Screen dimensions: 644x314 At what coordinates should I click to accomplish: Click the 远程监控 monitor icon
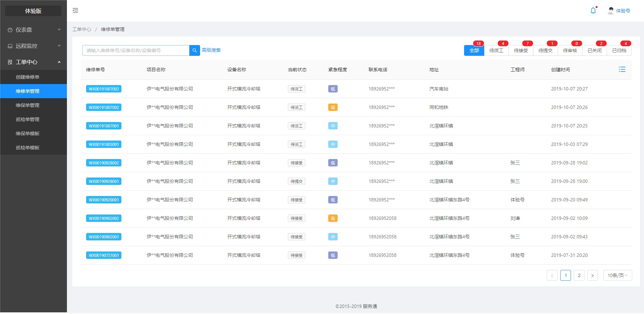(10, 46)
